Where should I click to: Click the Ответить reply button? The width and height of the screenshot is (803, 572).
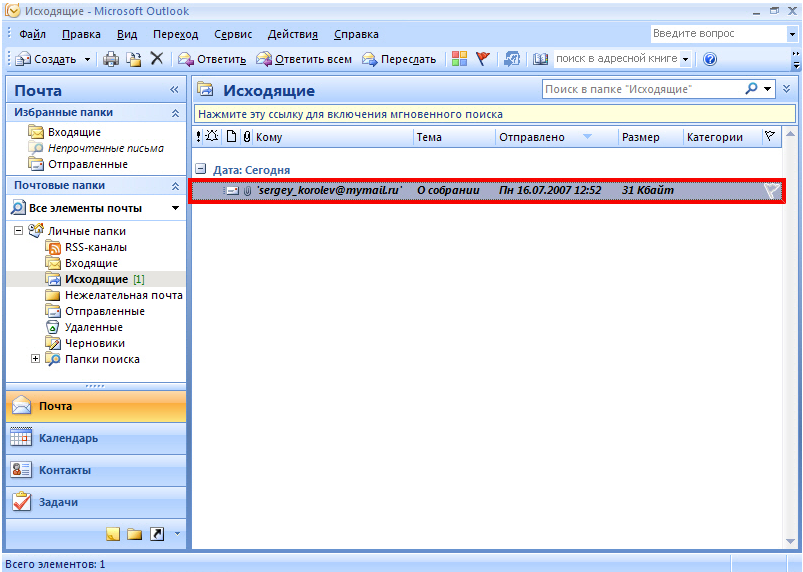[212, 59]
